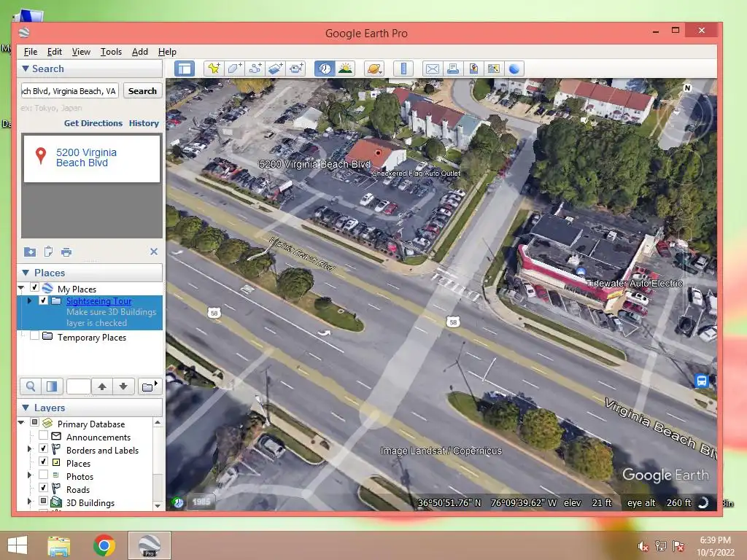Open the Sightseeing Tour link
747x560 pixels.
[98, 300]
